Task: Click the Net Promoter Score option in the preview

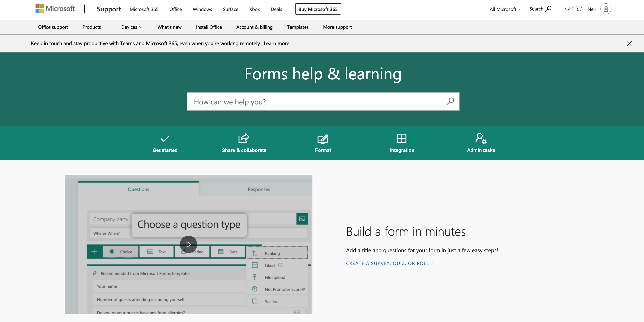Action: pos(277,289)
